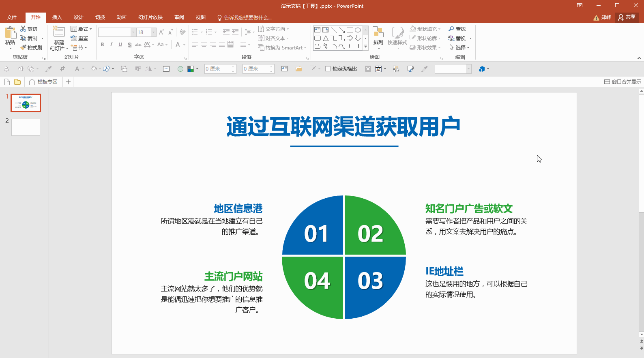The width and height of the screenshot is (644, 358).
Task: Select the triangle shape in shapes gallery
Action: click(326, 38)
